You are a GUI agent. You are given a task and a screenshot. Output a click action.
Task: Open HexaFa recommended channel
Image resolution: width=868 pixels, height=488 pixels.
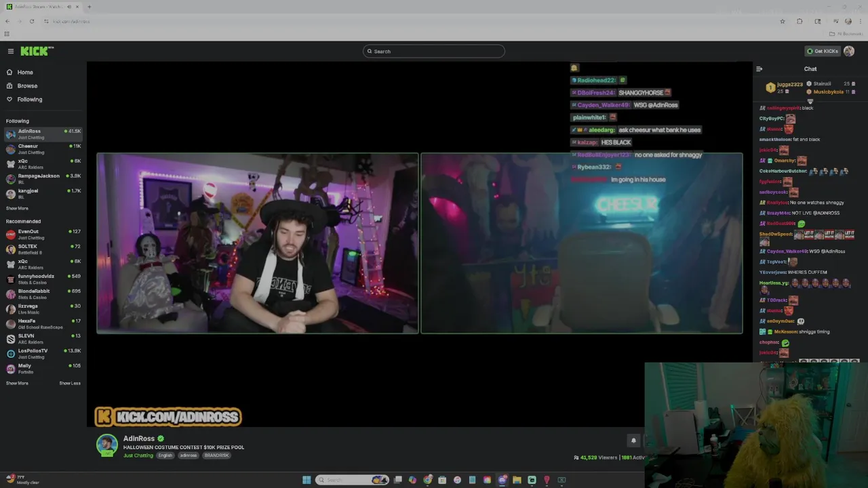tap(43, 324)
